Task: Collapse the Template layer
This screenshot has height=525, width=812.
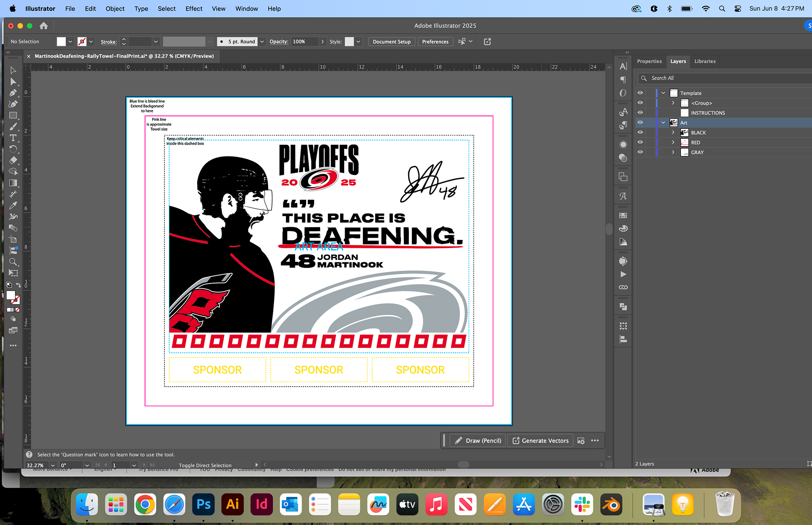Action: click(663, 93)
